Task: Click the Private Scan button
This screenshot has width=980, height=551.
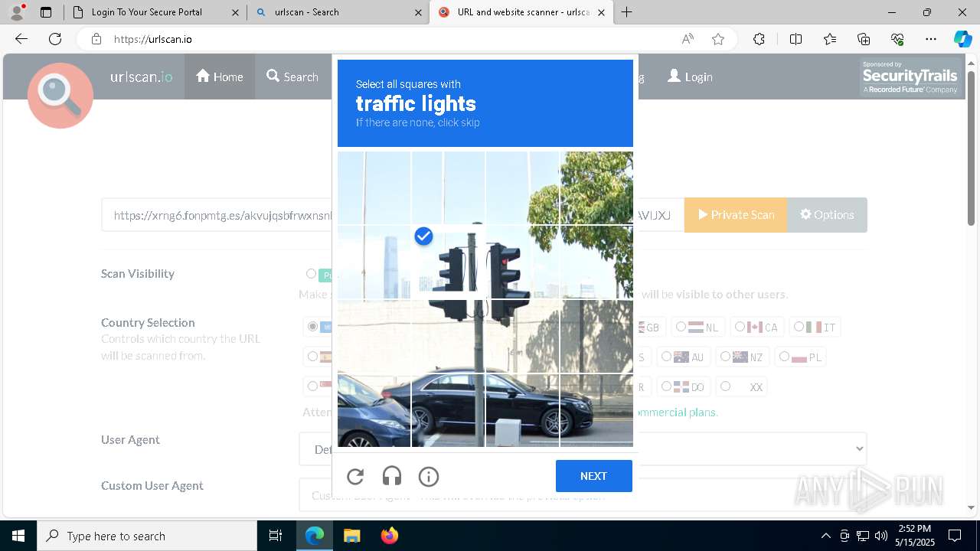Action: pyautogui.click(x=736, y=215)
